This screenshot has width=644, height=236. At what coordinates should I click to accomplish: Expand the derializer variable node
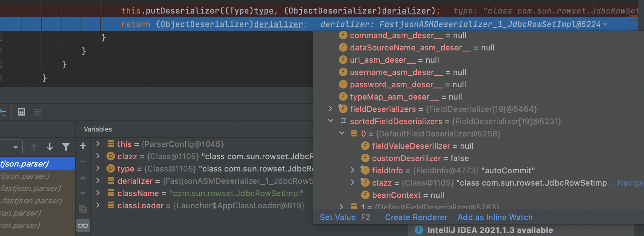click(x=98, y=180)
